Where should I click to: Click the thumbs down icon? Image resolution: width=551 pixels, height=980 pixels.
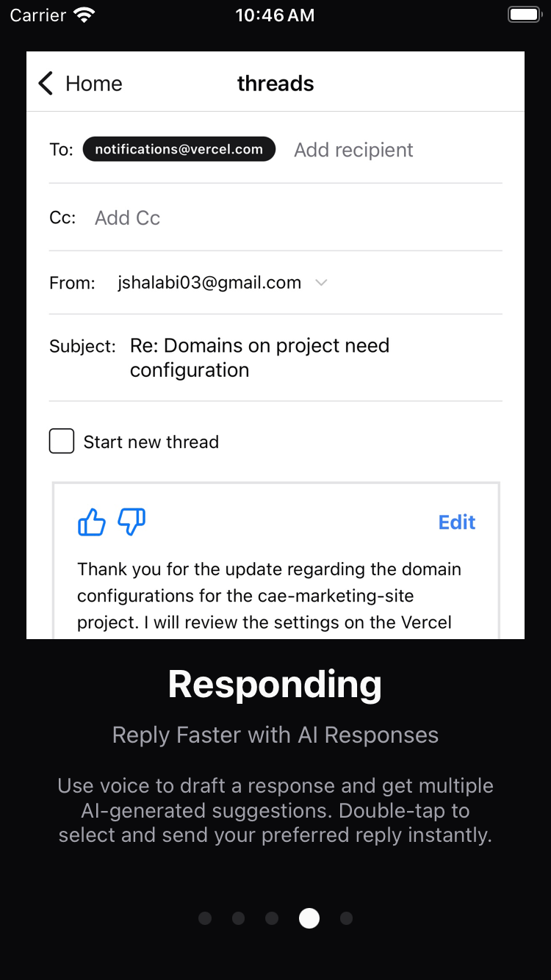click(132, 522)
